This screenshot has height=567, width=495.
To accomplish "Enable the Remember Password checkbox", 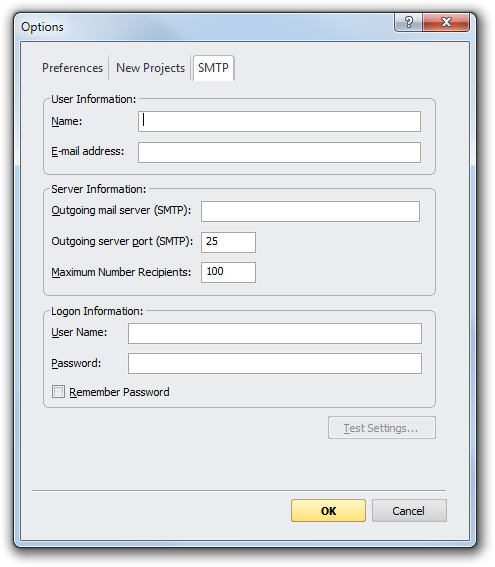I will pos(58,392).
